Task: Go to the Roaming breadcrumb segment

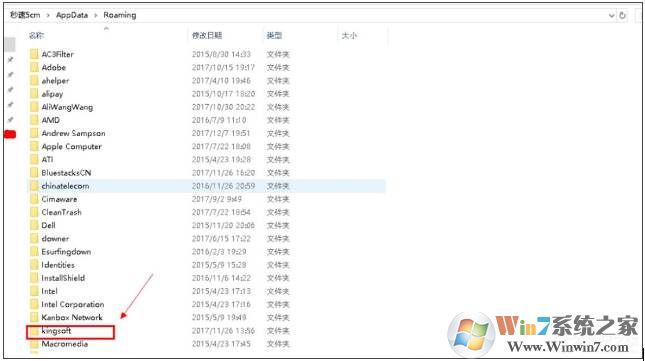Action: 120,15
